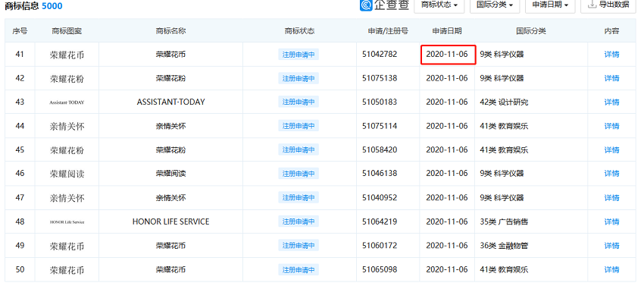Click the 国际分类 column header
Viewport: 644px width, 286px height.
coord(531,31)
